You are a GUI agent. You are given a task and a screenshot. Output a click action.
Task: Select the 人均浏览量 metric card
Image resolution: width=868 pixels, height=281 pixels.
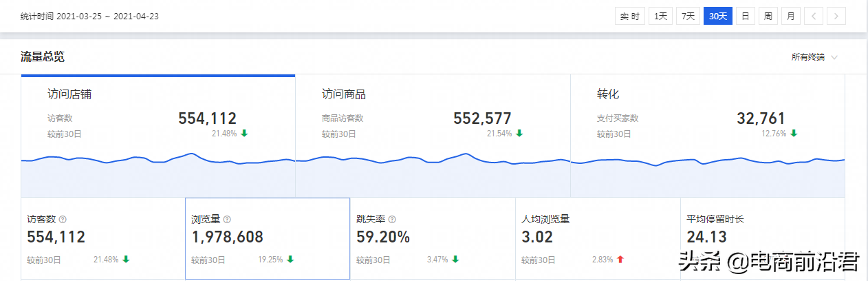click(x=598, y=239)
